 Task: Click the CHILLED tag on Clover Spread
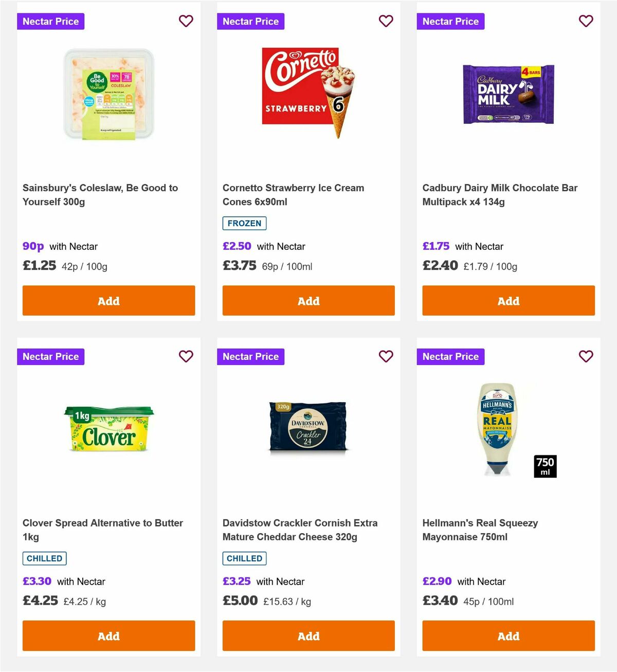[44, 558]
